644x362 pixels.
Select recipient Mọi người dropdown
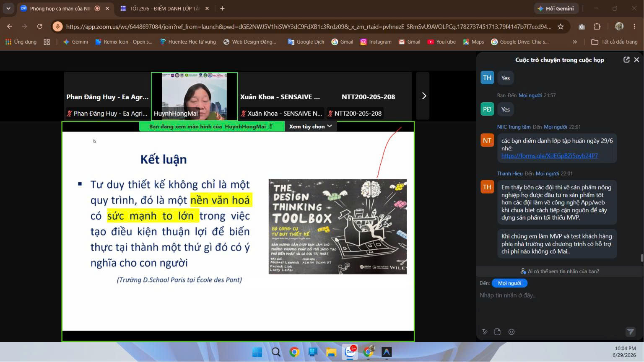point(509,283)
